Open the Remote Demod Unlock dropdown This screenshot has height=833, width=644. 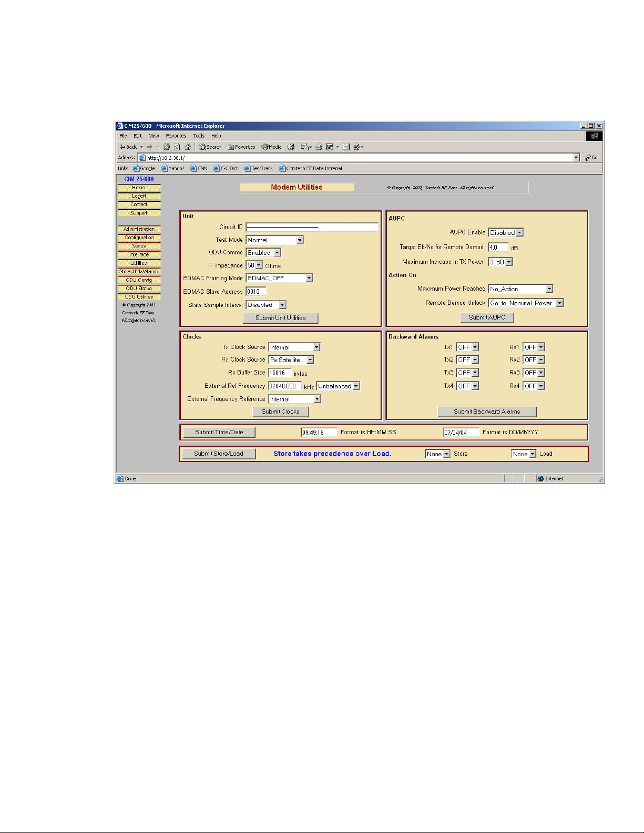tap(526, 303)
